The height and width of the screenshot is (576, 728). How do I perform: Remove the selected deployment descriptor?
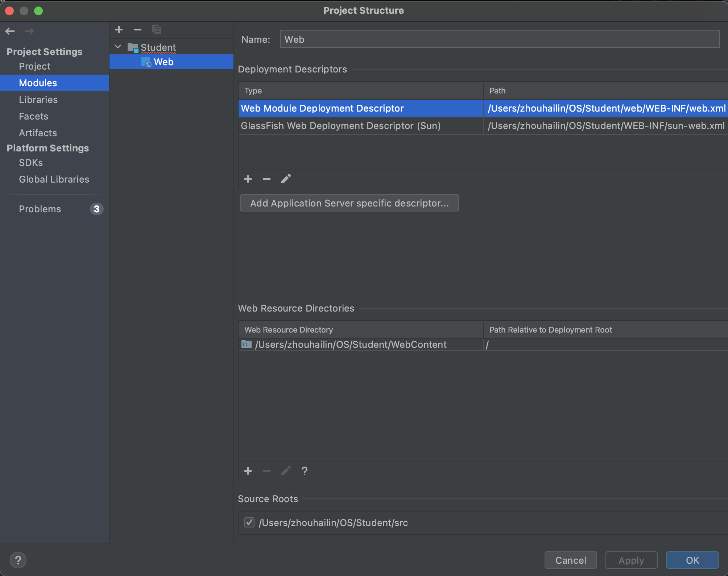point(267,179)
